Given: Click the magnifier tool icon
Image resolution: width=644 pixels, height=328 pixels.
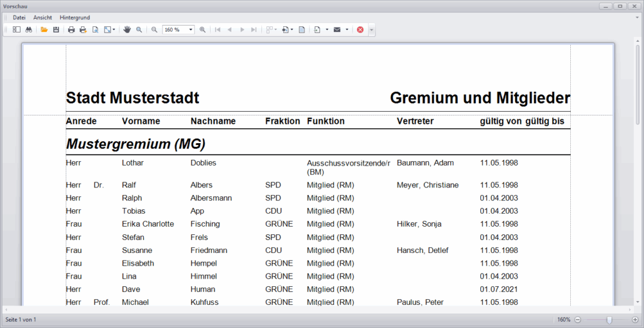Looking at the screenshot, I should pos(139,29).
